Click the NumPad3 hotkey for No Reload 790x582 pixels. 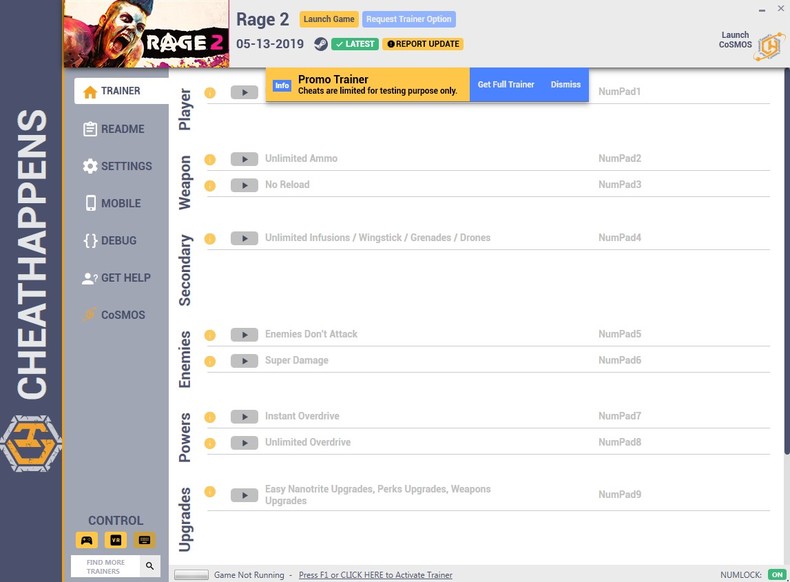click(620, 184)
